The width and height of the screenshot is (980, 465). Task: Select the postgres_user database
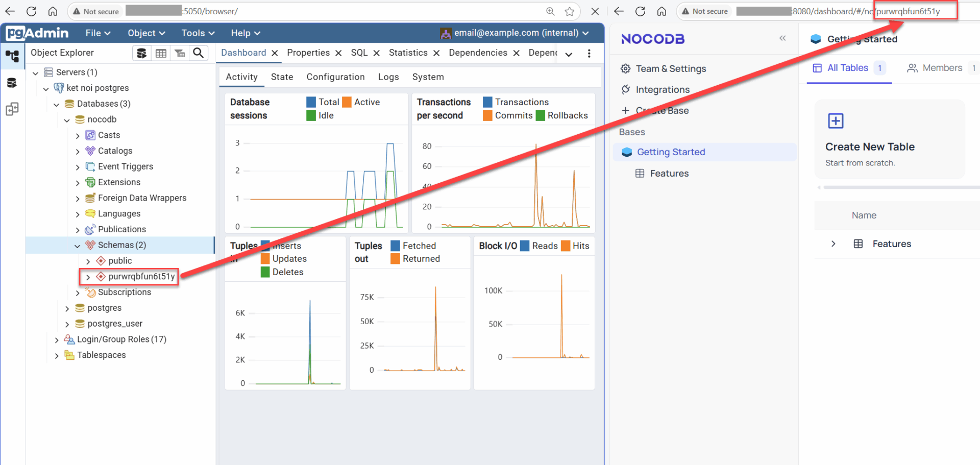click(115, 324)
